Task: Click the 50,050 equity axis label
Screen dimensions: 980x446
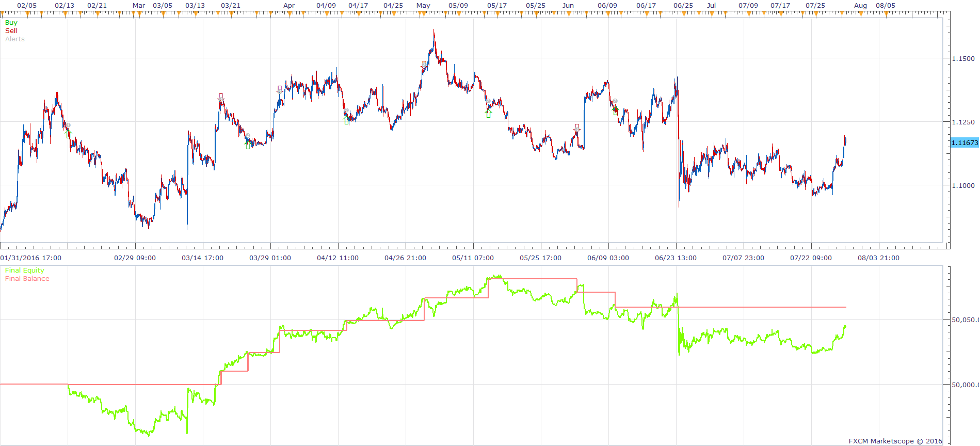Action: pyautogui.click(x=965, y=320)
